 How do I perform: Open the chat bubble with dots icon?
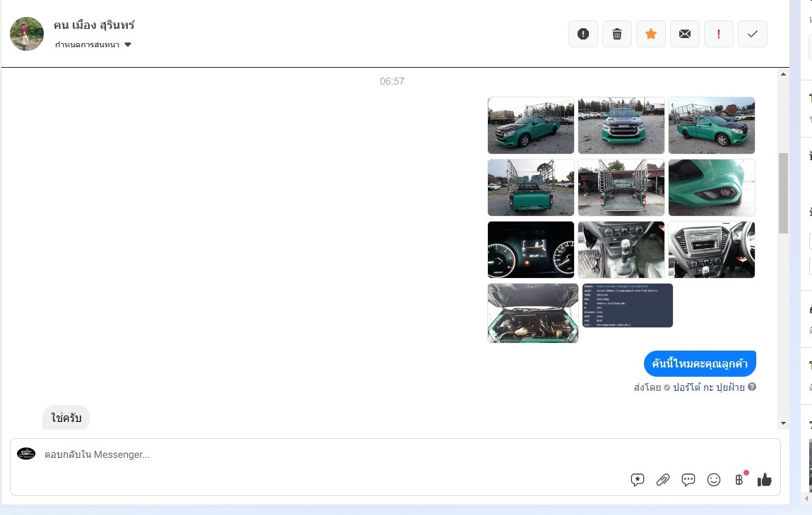pyautogui.click(x=688, y=480)
